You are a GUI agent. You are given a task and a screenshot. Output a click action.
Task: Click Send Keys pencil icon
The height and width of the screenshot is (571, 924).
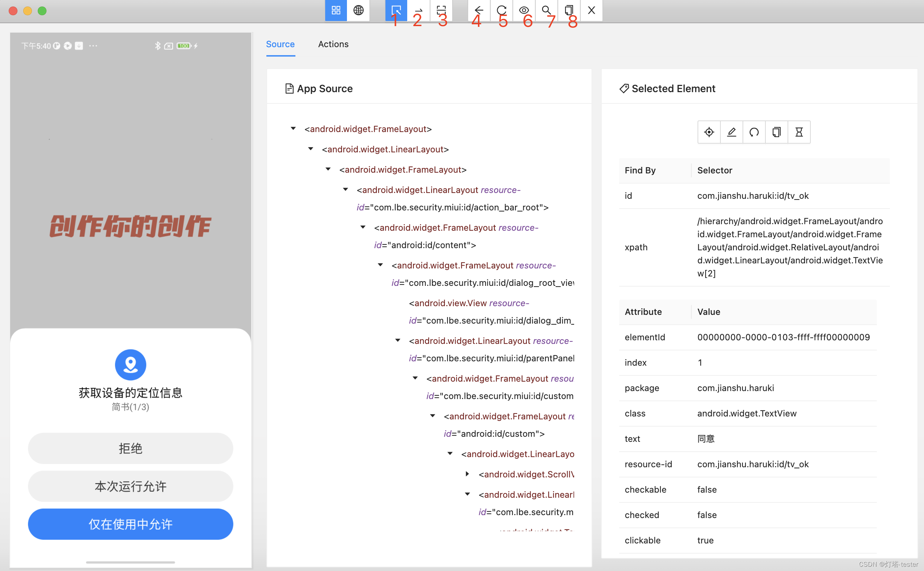click(731, 132)
